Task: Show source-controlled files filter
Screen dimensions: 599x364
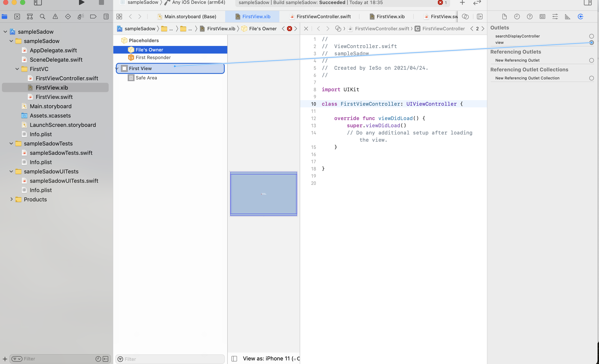Action: point(105,359)
